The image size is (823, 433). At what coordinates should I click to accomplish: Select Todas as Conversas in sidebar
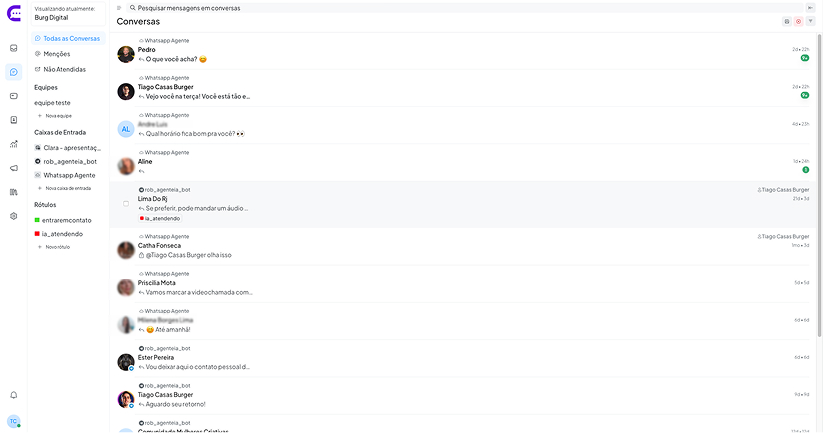70,38
